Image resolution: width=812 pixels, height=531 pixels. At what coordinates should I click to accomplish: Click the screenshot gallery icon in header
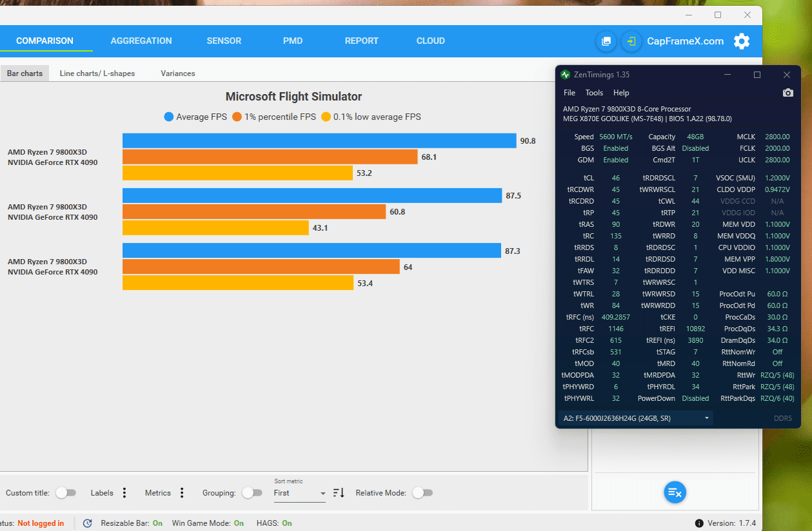(606, 41)
